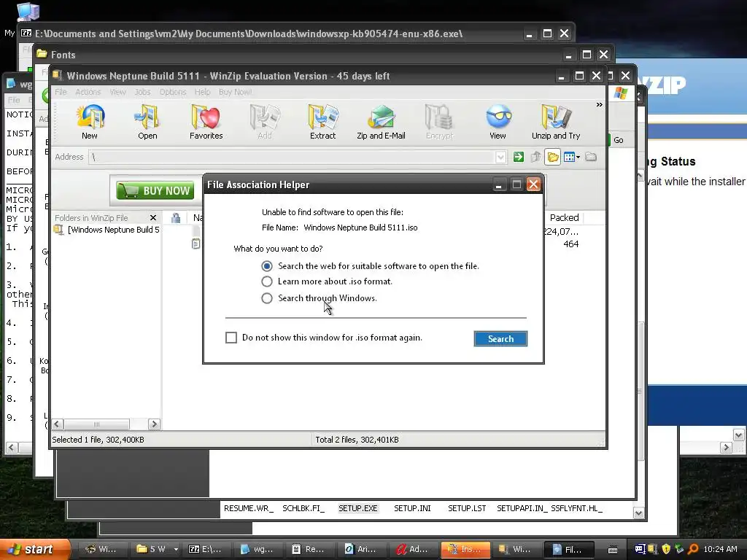The image size is (747, 560).
Task: Click the green Go arrow beside Address
Action: (x=519, y=157)
